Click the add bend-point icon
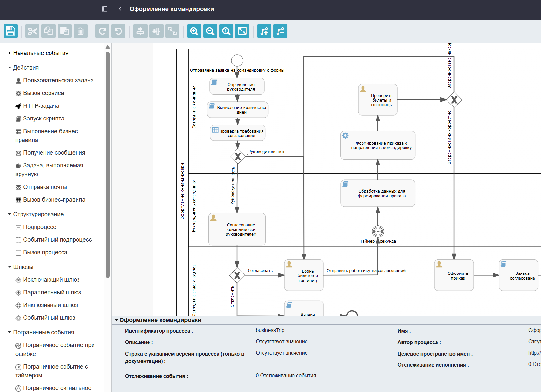 264,31
